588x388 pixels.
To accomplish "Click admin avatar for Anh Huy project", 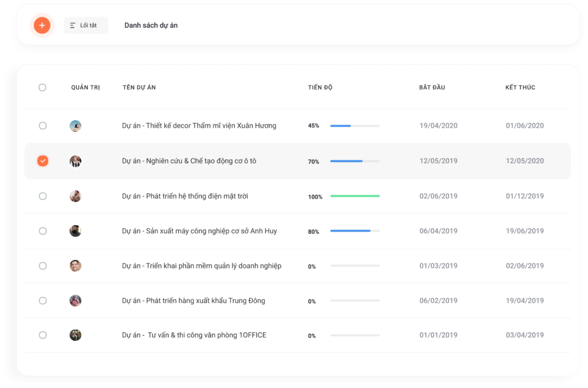I will pos(75,231).
